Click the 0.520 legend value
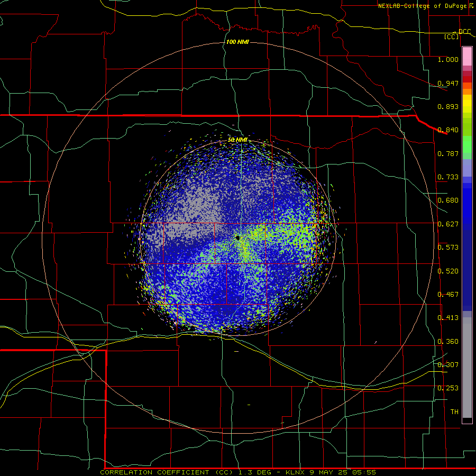The height and width of the screenshot is (476, 476). [448, 271]
